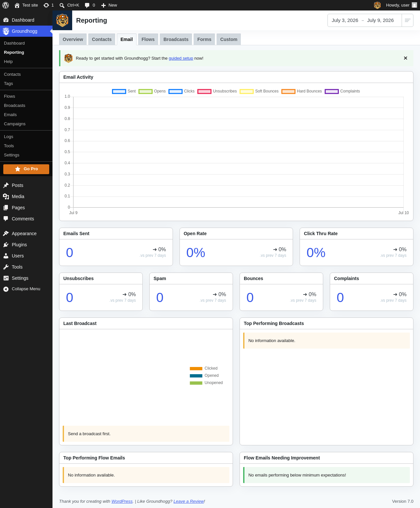Switch to the Flows reporting tab
Viewport: 420px width, 508px height.
point(148,39)
